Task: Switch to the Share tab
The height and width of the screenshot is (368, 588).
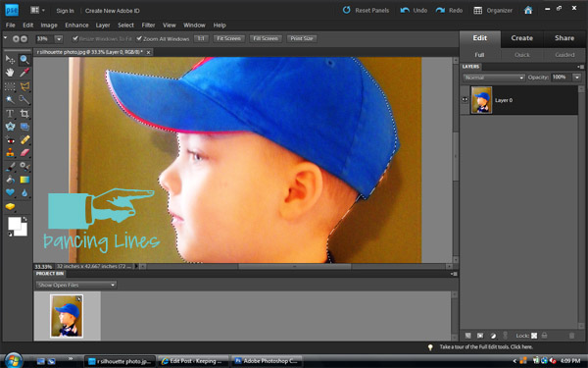Action: (564, 38)
